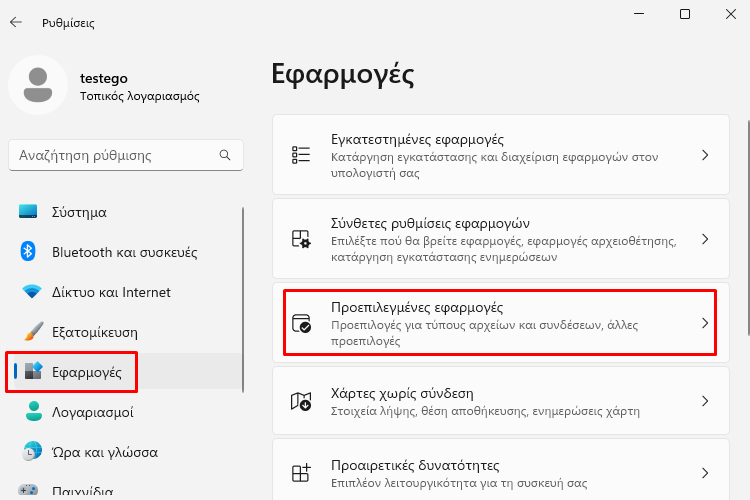750x500 pixels.
Task: Click the Εξατομίκευση paintbrush icon
Action: point(33,331)
